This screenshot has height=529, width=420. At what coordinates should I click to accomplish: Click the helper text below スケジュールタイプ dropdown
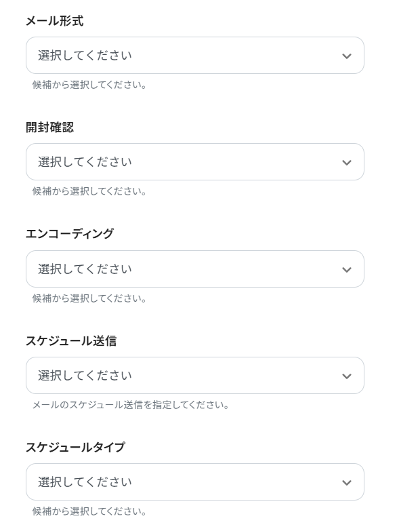tap(89, 511)
